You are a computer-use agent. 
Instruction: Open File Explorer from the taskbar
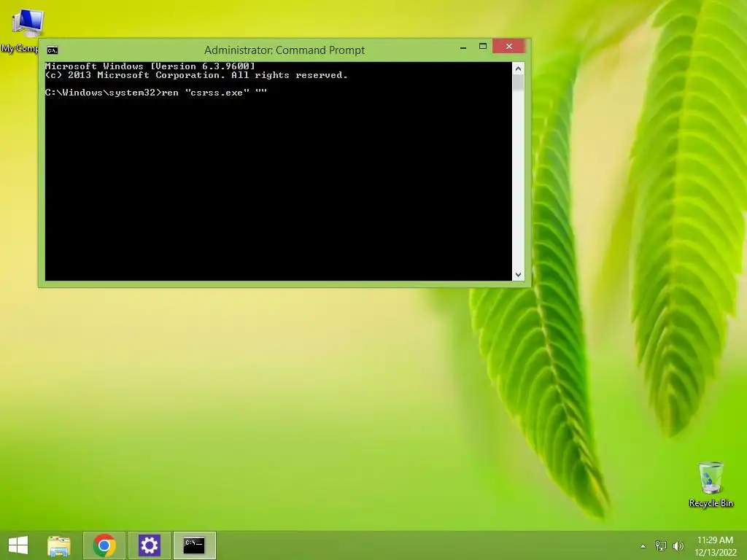(x=59, y=545)
